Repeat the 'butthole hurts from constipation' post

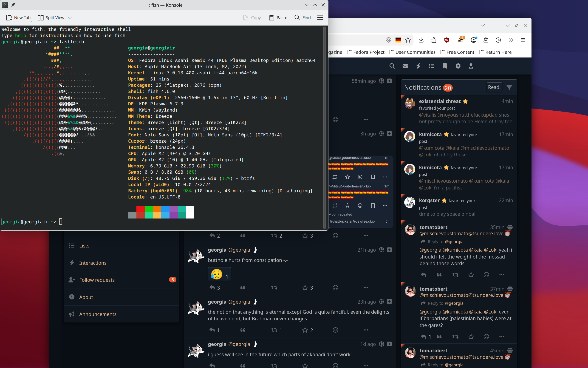pos(274,288)
